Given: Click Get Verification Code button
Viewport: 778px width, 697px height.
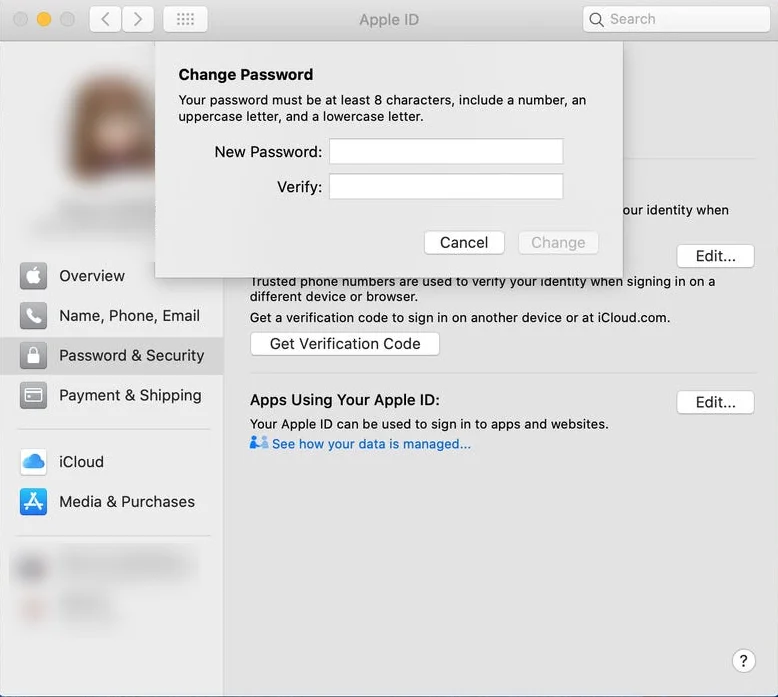Looking at the screenshot, I should tap(344, 344).
